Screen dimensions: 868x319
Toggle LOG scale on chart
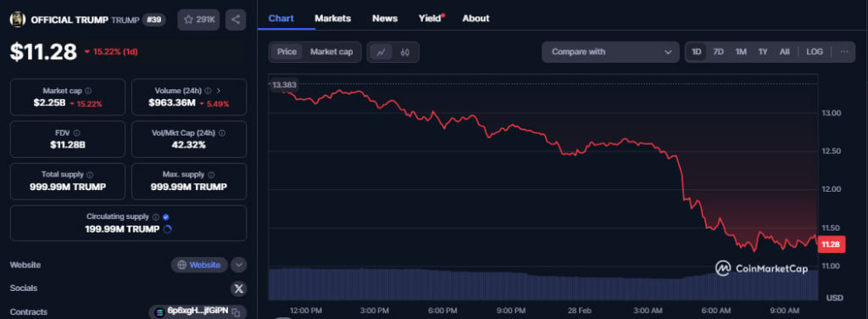coord(815,52)
